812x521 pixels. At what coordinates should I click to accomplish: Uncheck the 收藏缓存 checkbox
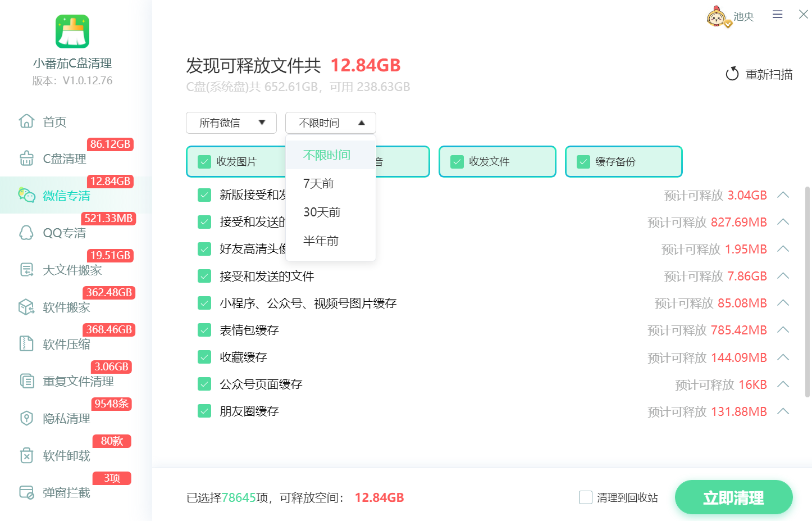pos(204,357)
